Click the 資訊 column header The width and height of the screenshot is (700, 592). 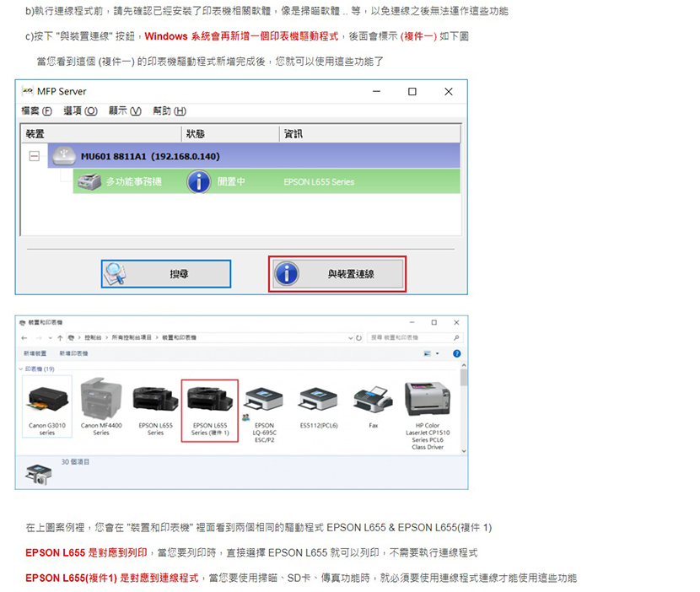pos(370,134)
